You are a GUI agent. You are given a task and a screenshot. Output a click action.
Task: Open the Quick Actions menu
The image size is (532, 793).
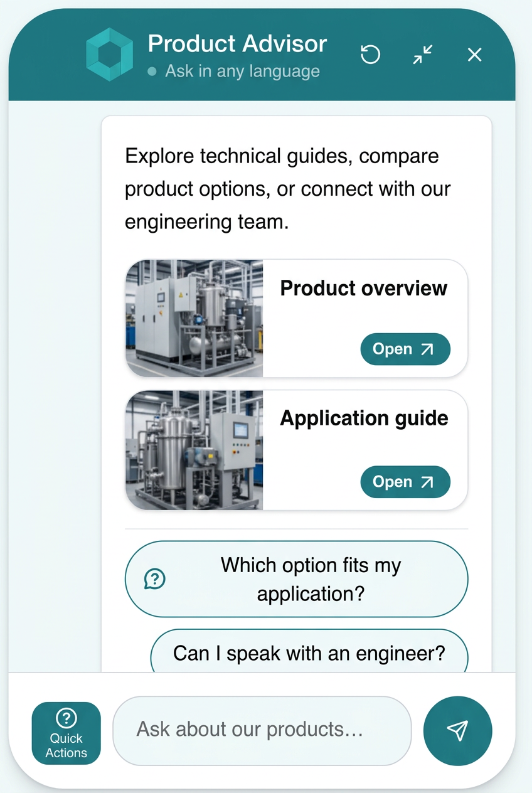pyautogui.click(x=66, y=733)
